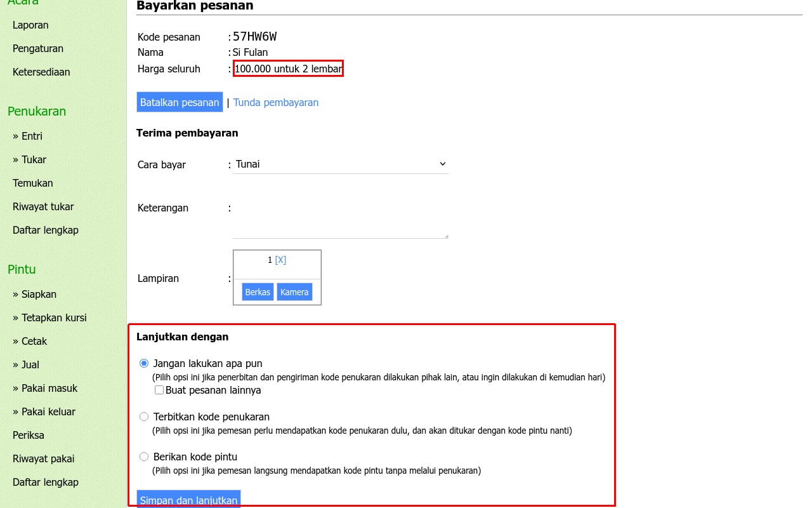Screen dimensions: 812x508
Task: Choose 'Terbitkan kode penukaran' radio button
Action: [144, 417]
